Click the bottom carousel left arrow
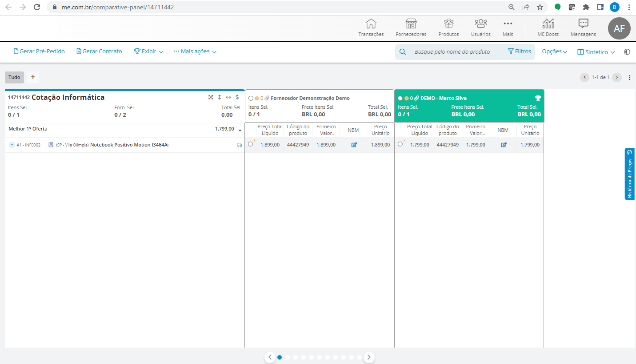The image size is (636, 364). tap(270, 357)
